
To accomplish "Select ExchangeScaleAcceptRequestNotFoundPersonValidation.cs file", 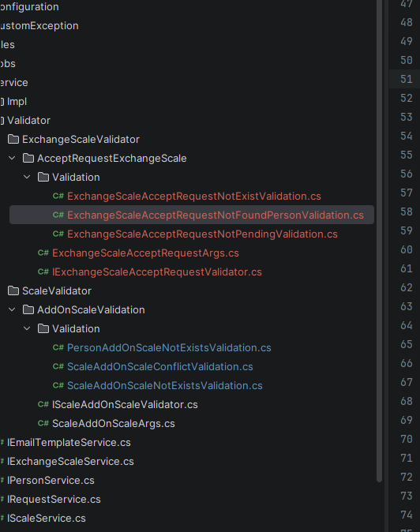I will tap(216, 215).
